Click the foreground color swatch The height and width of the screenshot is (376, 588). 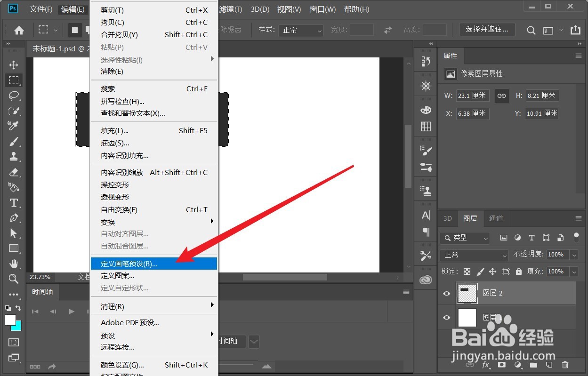tap(10, 320)
